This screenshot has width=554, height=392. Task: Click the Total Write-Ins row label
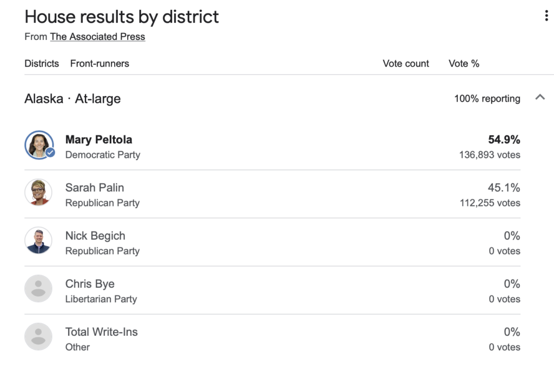102,332
